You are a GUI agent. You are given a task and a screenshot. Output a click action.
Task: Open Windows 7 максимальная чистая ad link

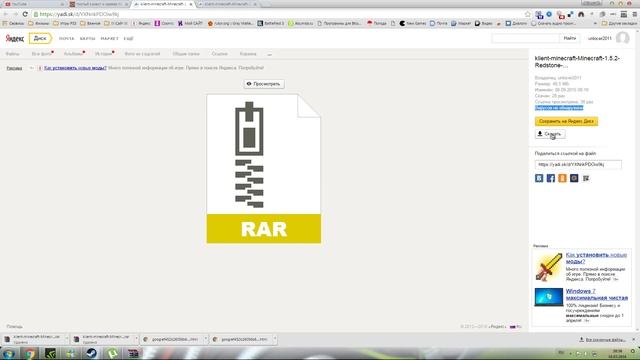pyautogui.click(x=596, y=294)
